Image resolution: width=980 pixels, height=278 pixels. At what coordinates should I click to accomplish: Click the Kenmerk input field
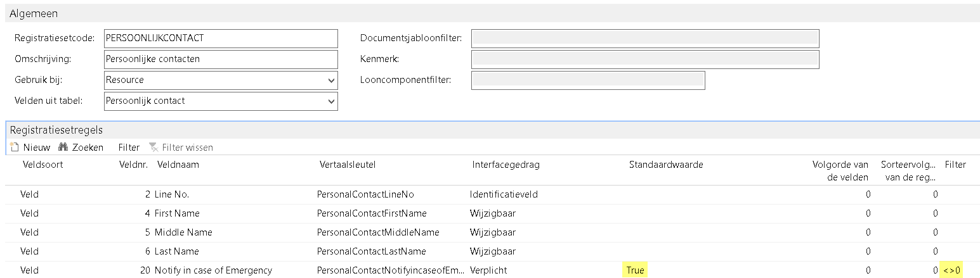point(644,59)
